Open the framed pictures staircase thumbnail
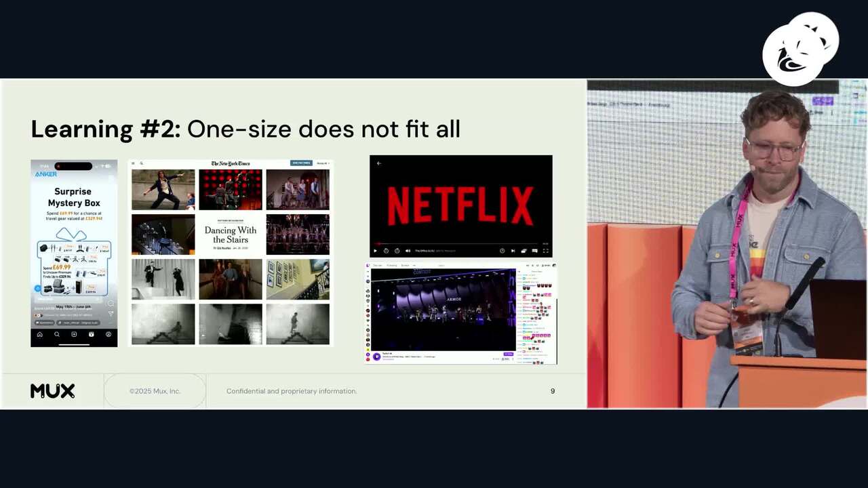 click(298, 279)
